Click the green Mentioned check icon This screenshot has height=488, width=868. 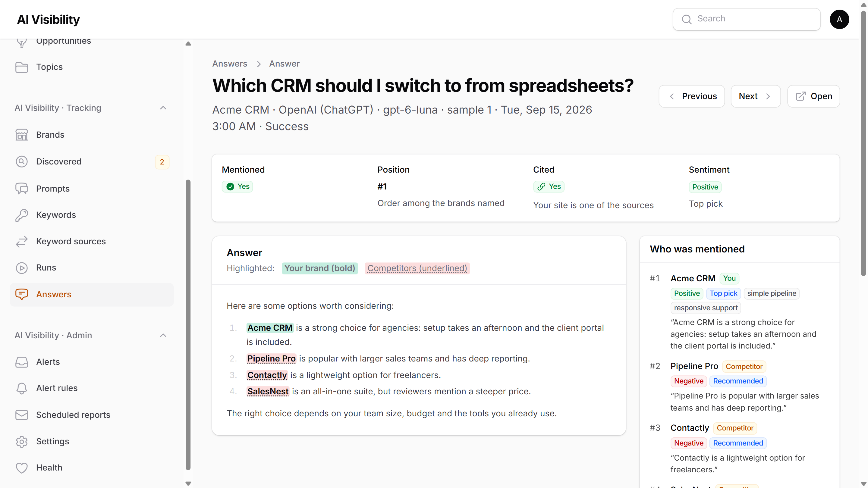tap(230, 186)
